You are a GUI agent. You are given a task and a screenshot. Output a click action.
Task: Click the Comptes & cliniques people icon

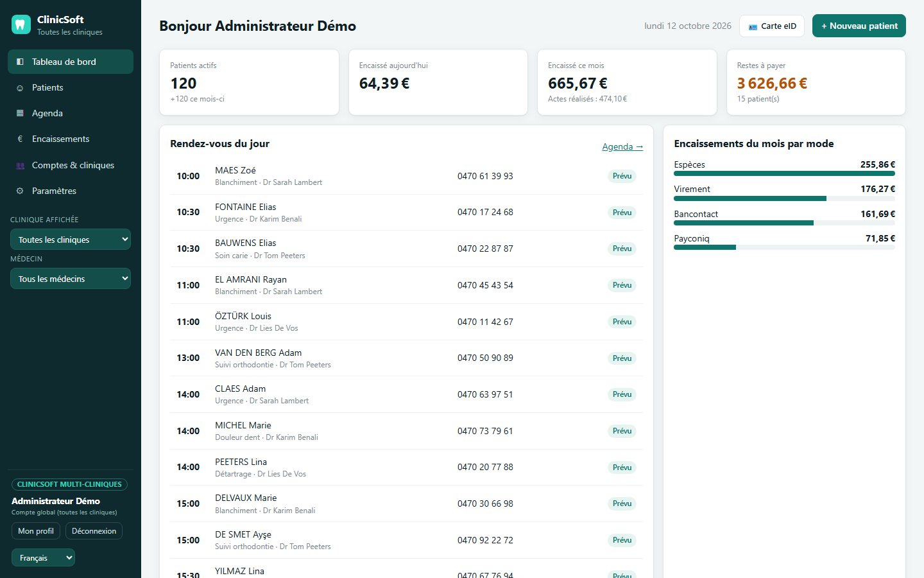(20, 166)
